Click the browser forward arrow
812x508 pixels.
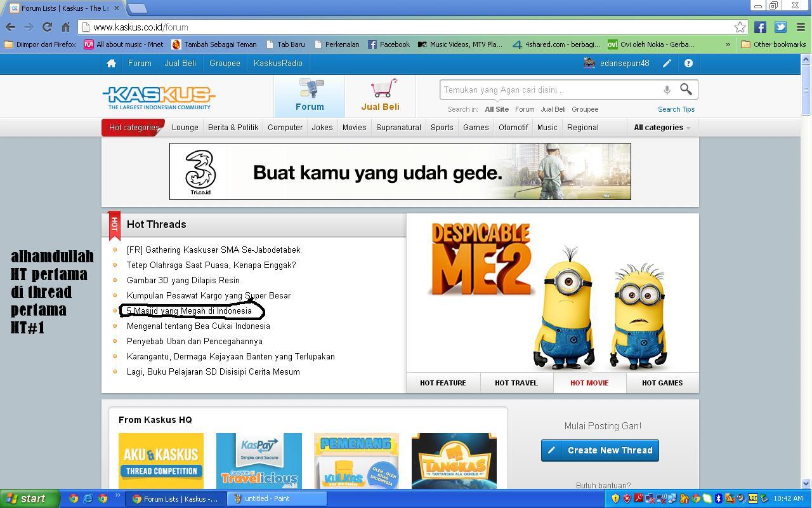pyautogui.click(x=29, y=27)
